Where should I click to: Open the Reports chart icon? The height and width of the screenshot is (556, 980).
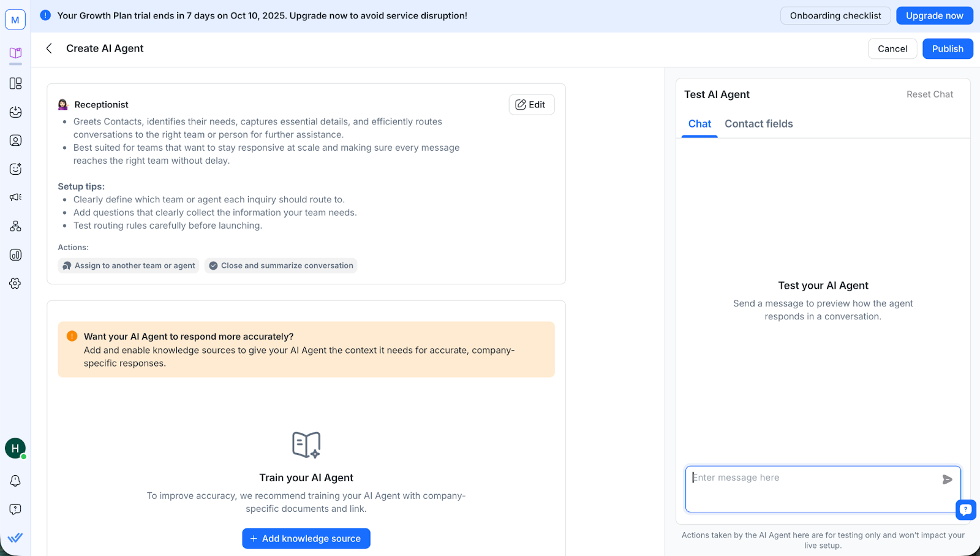coord(16,255)
